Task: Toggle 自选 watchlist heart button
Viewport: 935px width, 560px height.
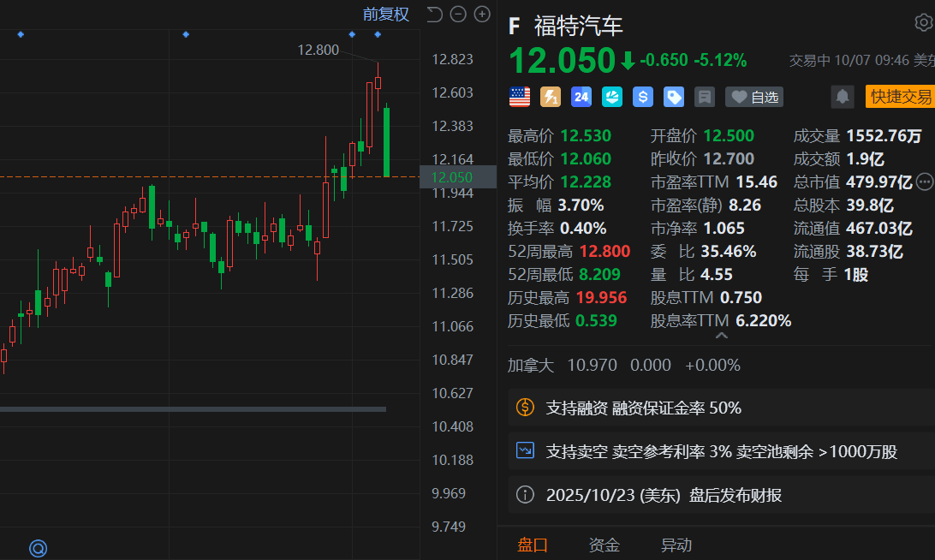Action: [754, 97]
